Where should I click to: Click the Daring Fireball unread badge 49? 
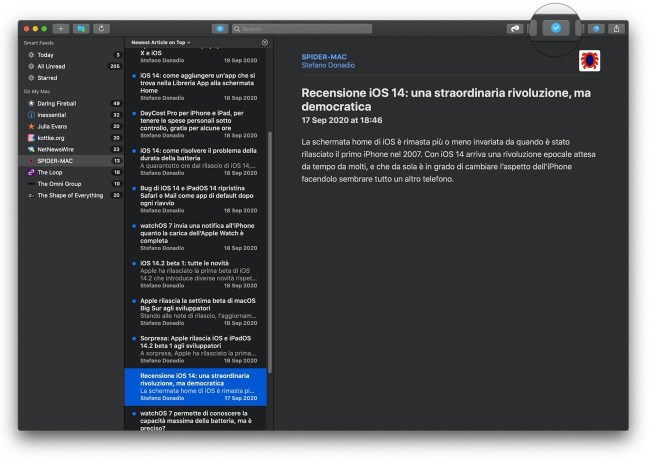(x=116, y=103)
